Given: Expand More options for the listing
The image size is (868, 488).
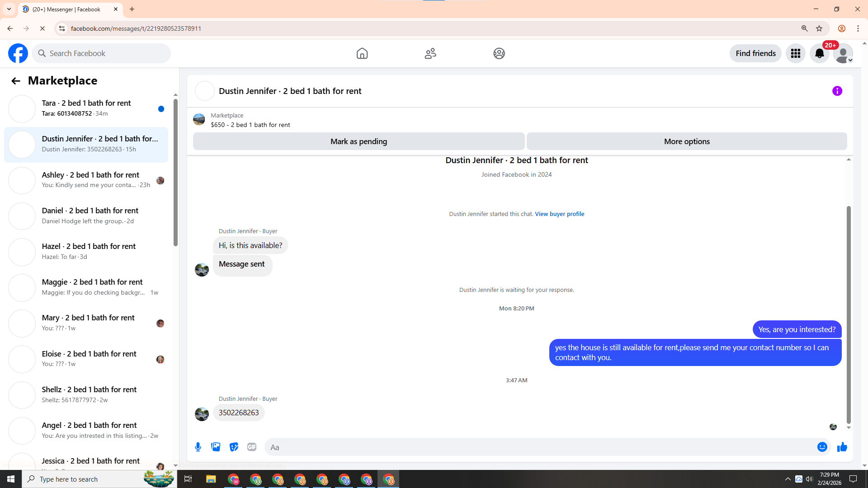Looking at the screenshot, I should tap(686, 141).
